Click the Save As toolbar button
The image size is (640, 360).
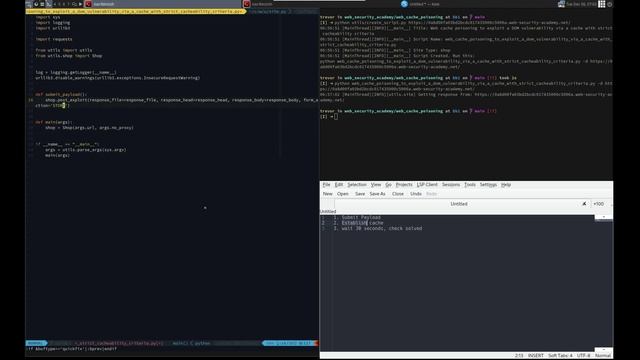pos(378,194)
